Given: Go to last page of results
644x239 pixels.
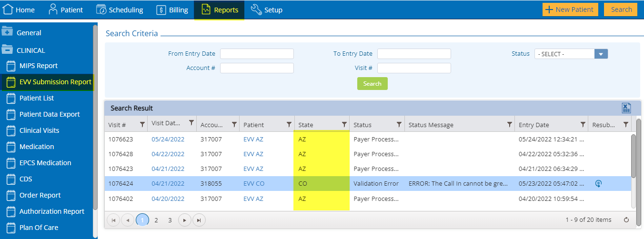Looking at the screenshot, I should tap(199, 220).
